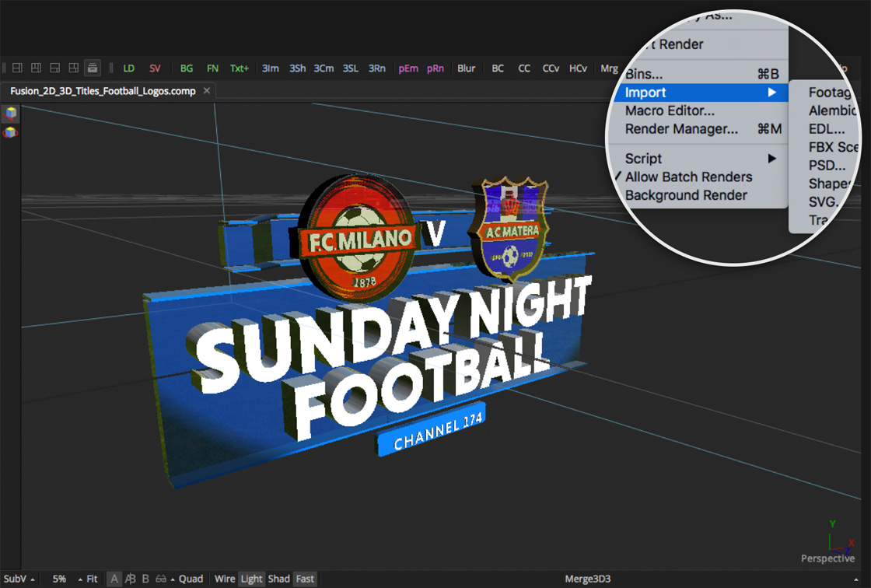The height and width of the screenshot is (588, 871).
Task: Insert a Camera 3D node
Action: (323, 68)
